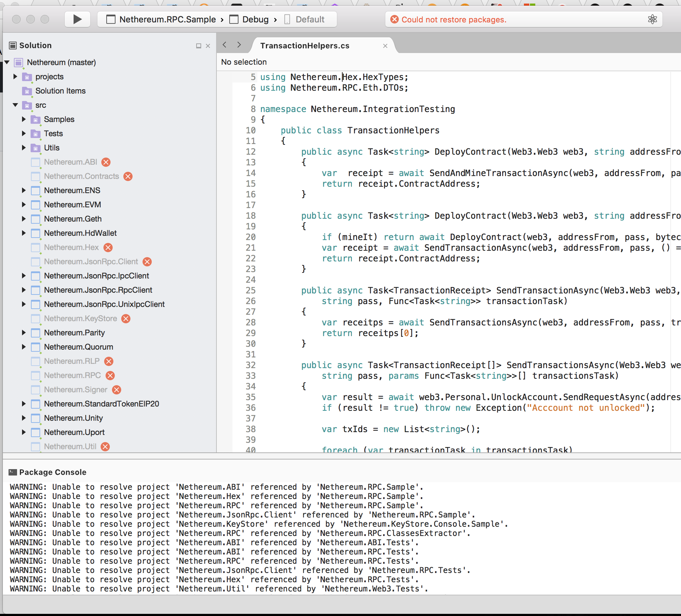Expand the Nethereum.JsonRpc.IpcClient project
The image size is (681, 616).
pos(23,276)
